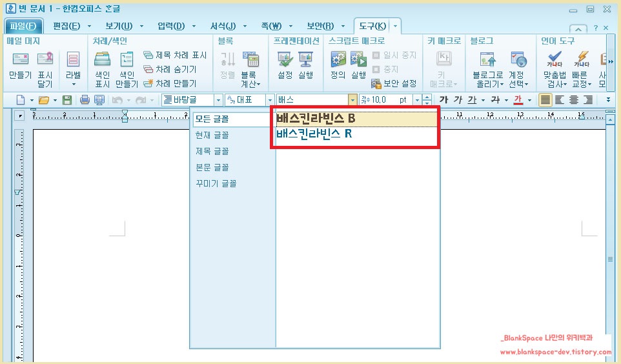The height and width of the screenshot is (364, 621).
Task: Select justify alignment
Action: pos(545,100)
